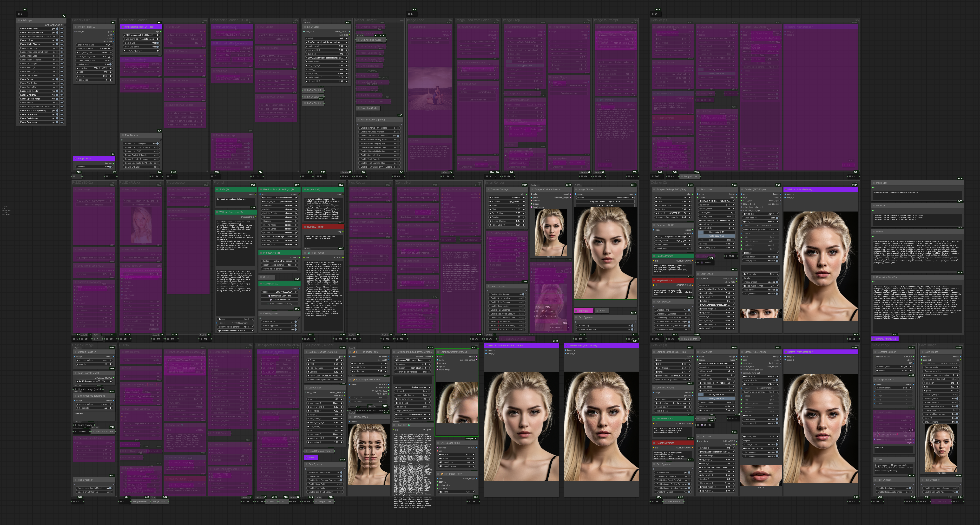Click the collapse dot on Project Folder v2
The image size is (980, 525).
click(x=76, y=27)
